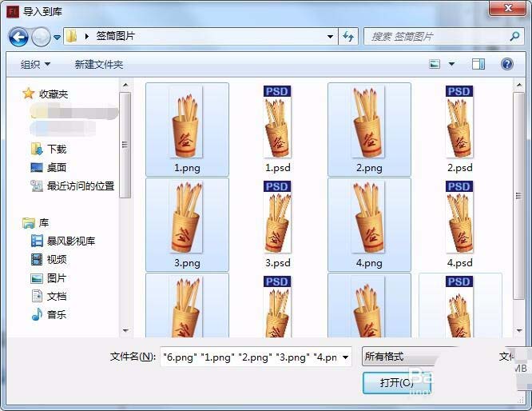Click 签筒图片 in the address breadcrumb
Viewport: 532px width, 411px height.
click(x=116, y=36)
